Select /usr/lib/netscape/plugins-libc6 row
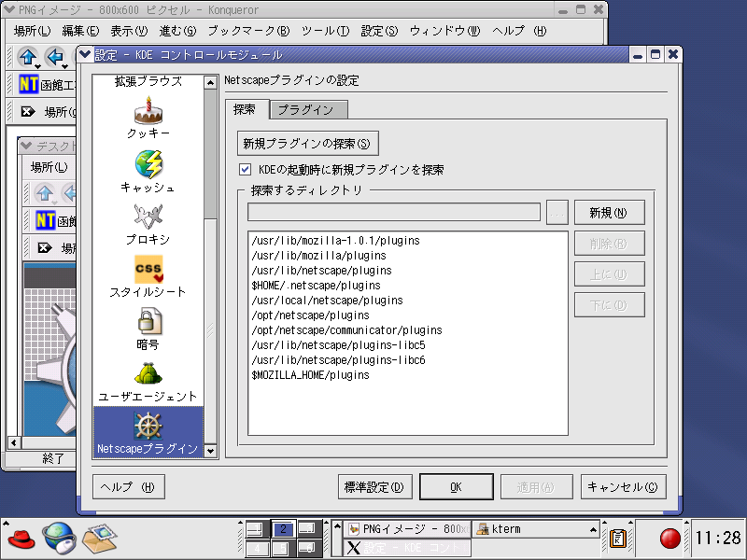The image size is (747, 560). coord(408,360)
